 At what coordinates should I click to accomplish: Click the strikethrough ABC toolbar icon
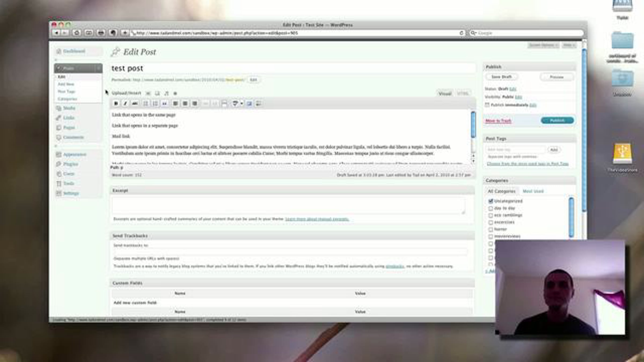pyautogui.click(x=135, y=103)
